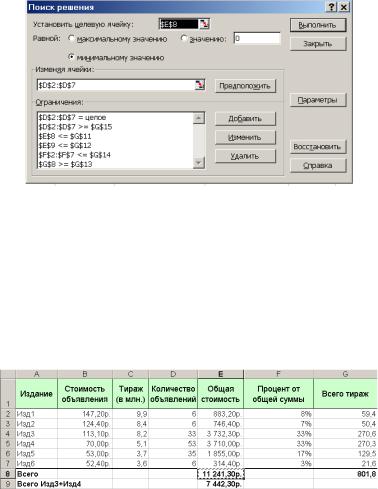
Task: Select column D header
Action: click(173, 374)
